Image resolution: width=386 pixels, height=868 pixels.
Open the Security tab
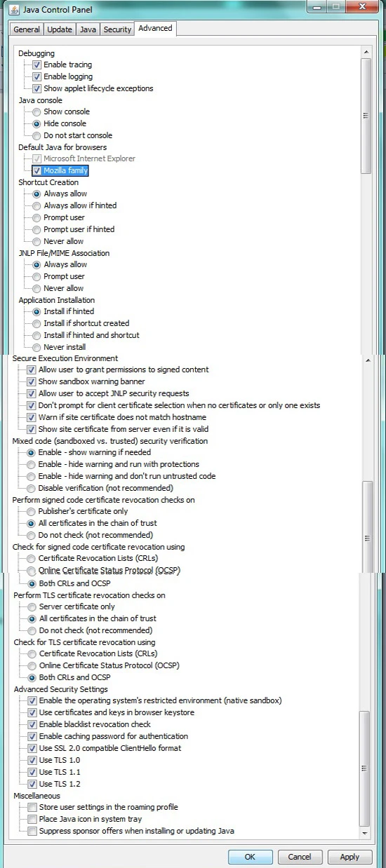(x=117, y=29)
